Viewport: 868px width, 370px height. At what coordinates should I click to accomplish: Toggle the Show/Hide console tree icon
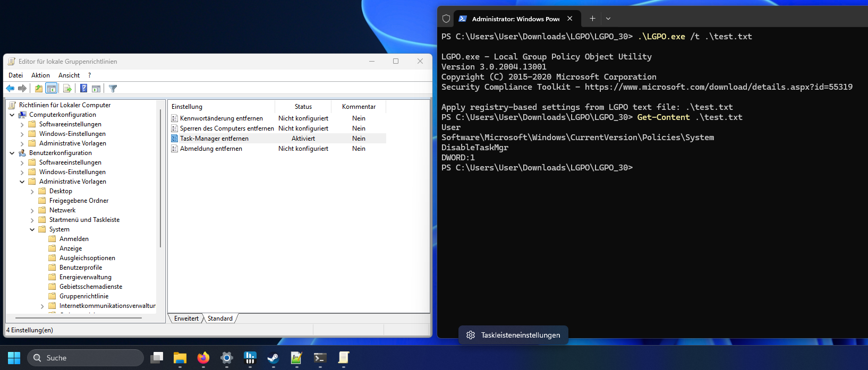[x=52, y=89]
